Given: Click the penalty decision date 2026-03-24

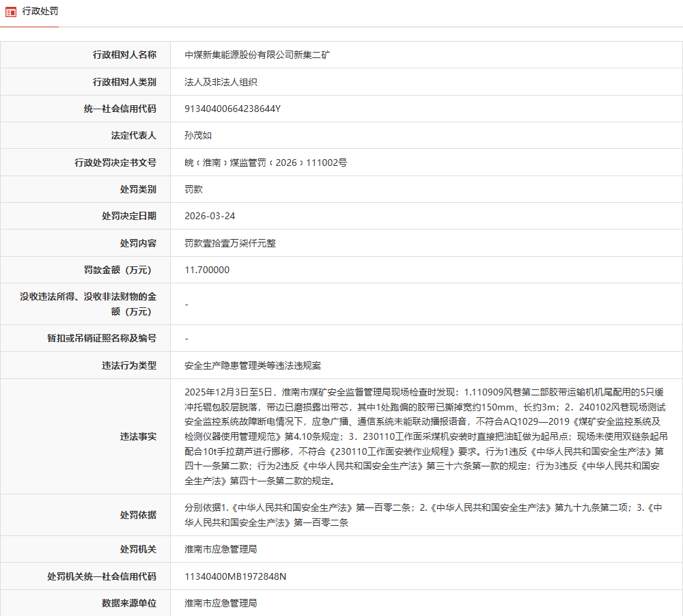Looking at the screenshot, I should [x=208, y=216].
